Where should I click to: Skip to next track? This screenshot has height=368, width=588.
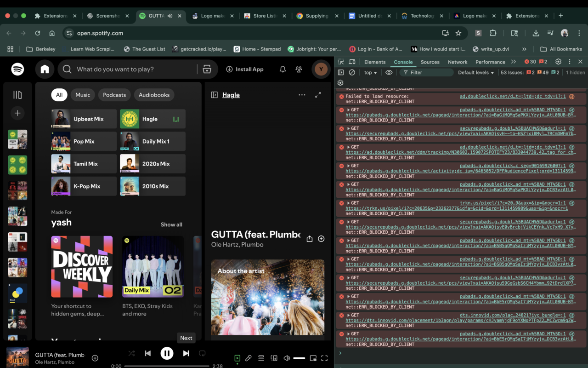click(x=186, y=353)
